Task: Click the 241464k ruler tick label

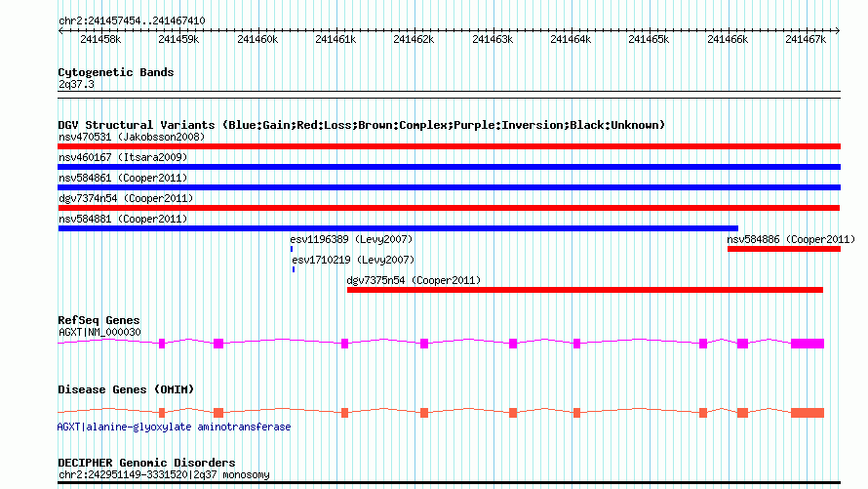Action: click(x=571, y=39)
